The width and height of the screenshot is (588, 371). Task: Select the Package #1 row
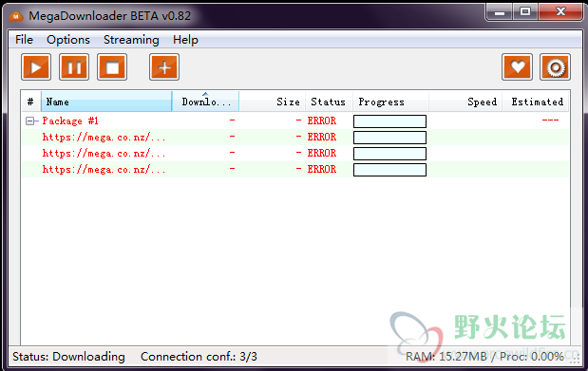pos(295,121)
